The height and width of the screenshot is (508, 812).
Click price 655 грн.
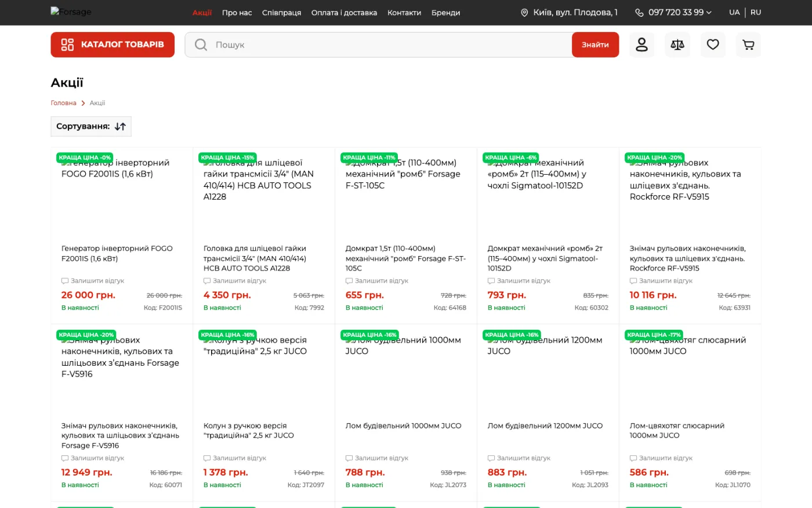point(365,295)
